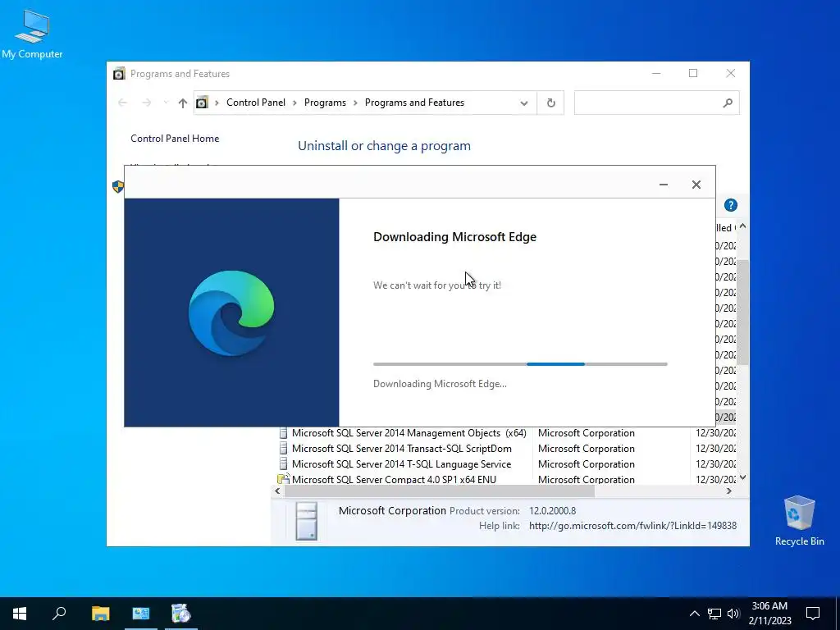Screen dimensions: 840x630
Task: Click the disabled Back arrow
Action: (123, 103)
